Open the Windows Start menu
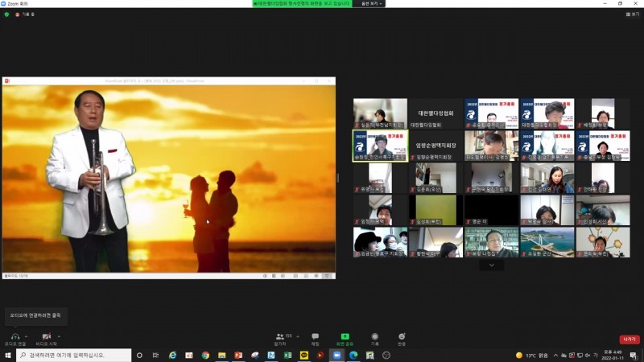Image resolution: width=644 pixels, height=362 pixels. point(8,355)
